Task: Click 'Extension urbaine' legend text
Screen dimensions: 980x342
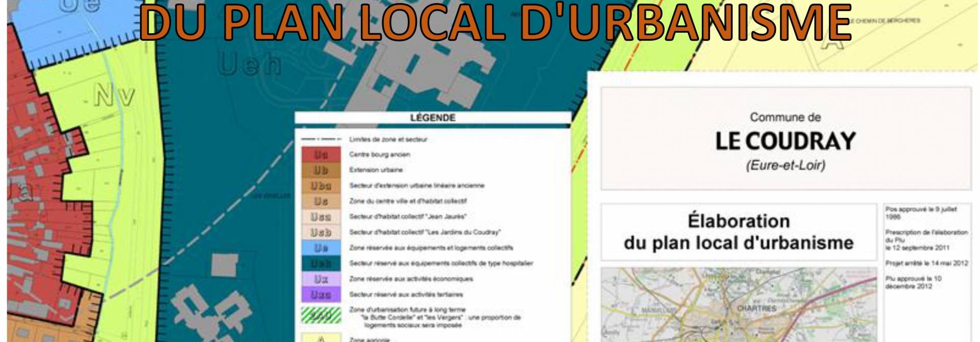Action: point(376,170)
